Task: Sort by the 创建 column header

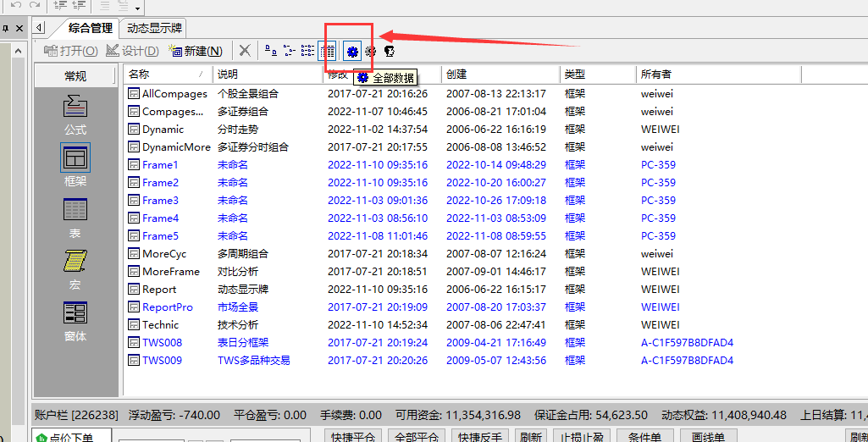Action: tap(501, 75)
